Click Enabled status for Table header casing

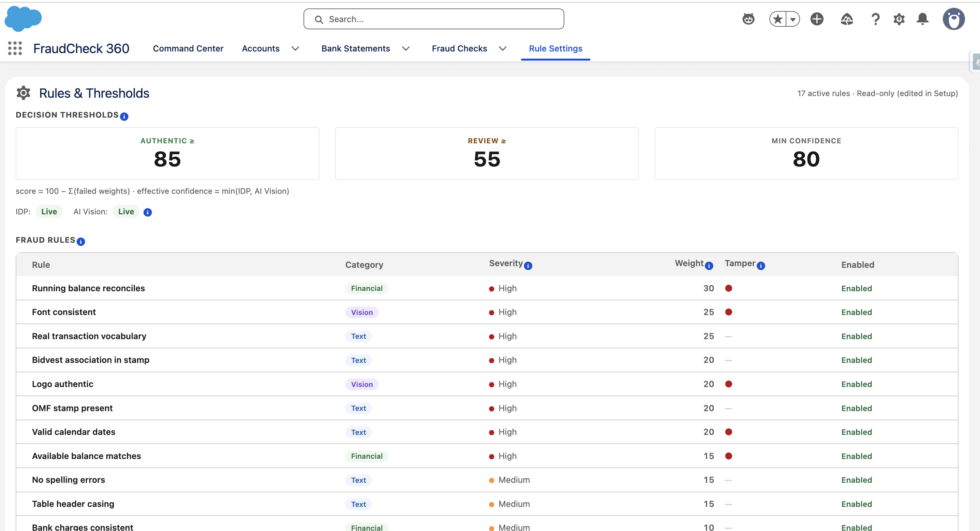point(856,504)
